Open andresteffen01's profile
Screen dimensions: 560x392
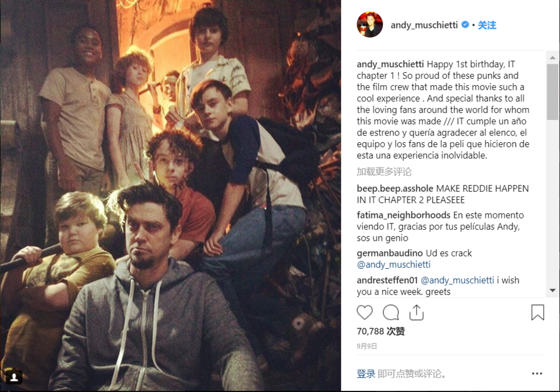tap(387, 280)
